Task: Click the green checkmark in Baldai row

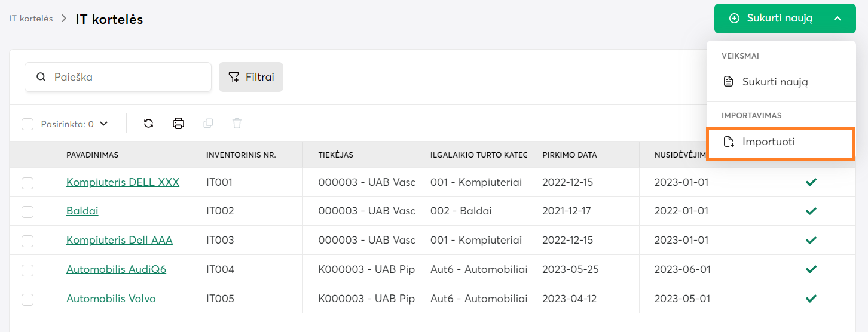Action: pos(811,211)
